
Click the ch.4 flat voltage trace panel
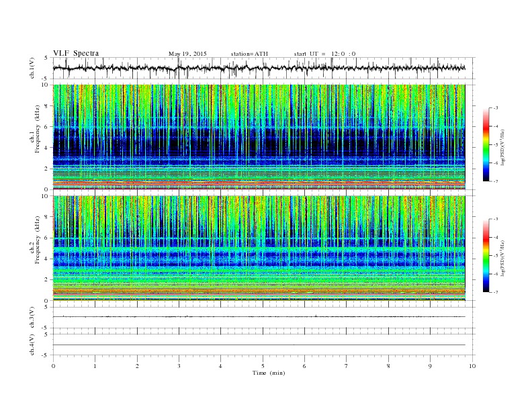[264, 345]
